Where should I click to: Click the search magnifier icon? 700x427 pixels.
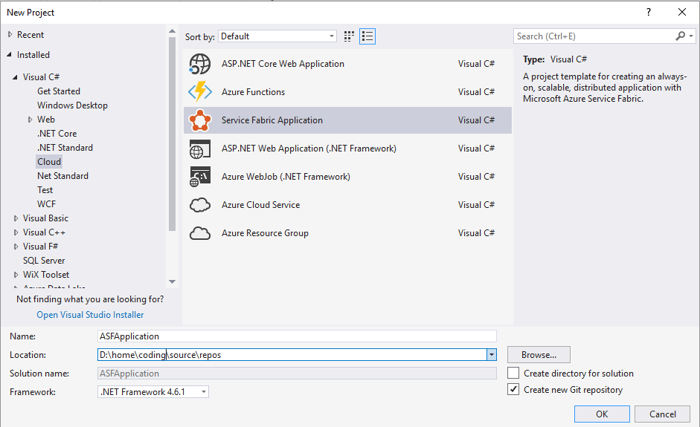tap(680, 36)
